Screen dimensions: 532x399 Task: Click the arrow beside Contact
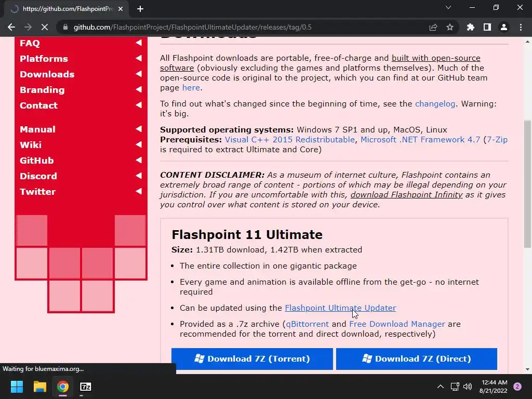pyautogui.click(x=138, y=105)
